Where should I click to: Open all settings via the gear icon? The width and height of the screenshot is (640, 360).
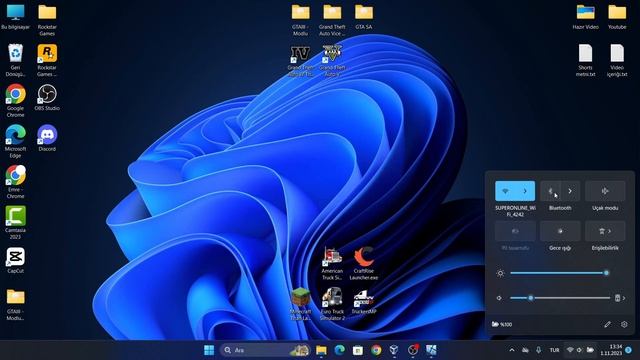[624, 324]
